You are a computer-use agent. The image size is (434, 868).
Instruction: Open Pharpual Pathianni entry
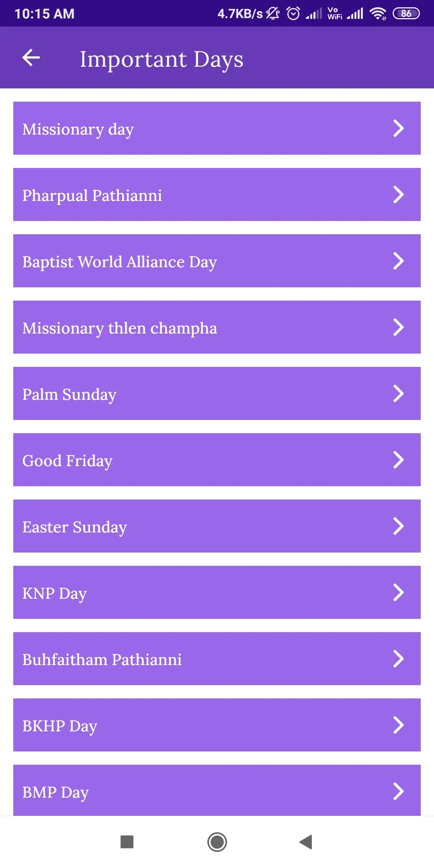coord(217,194)
